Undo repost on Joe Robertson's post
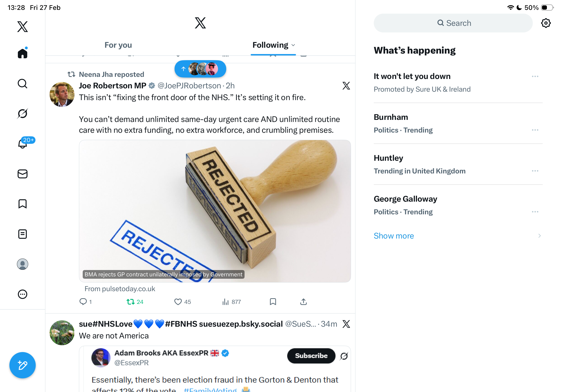Viewport: 561px width, 392px height. [x=131, y=302]
